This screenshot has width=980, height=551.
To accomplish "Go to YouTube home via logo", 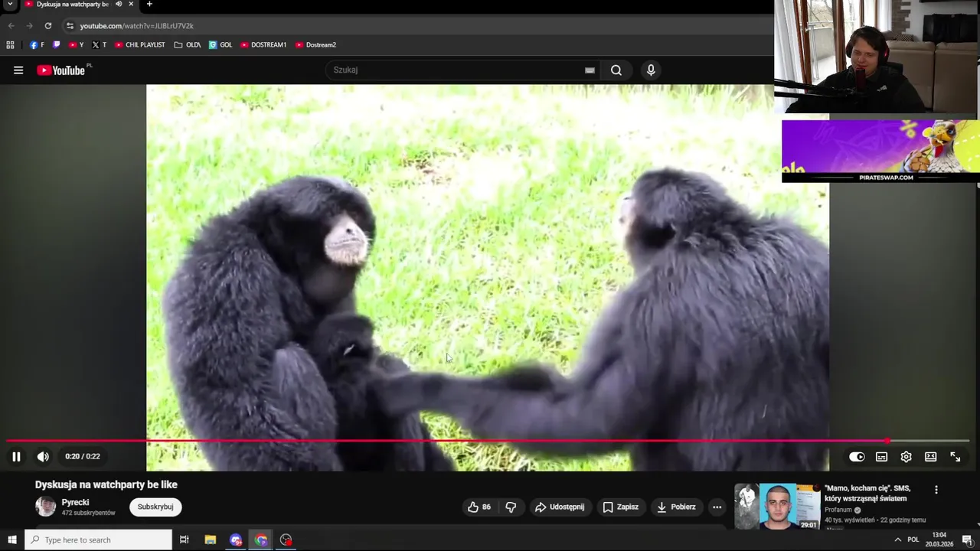I will click(60, 70).
